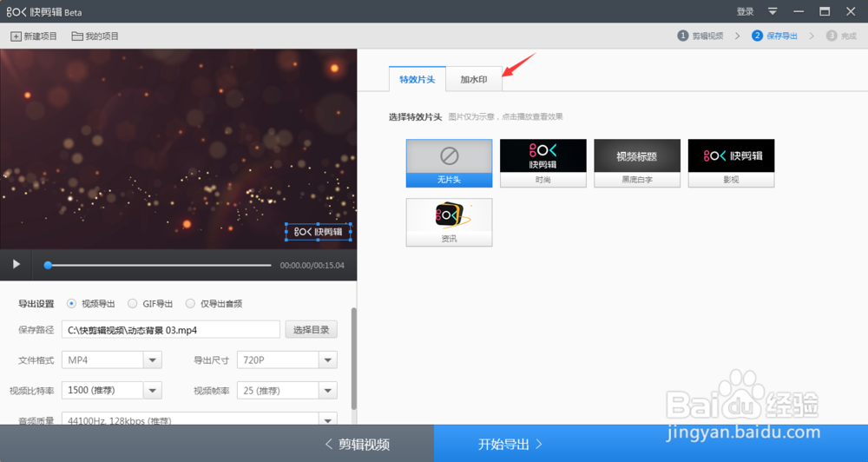Select step 2 保存导出
This screenshot has width=868, height=462.
[774, 36]
